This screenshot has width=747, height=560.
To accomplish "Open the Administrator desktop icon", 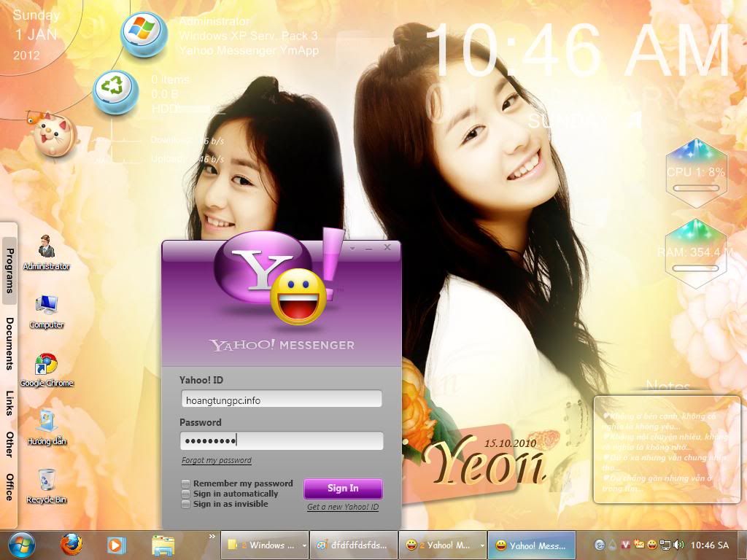I will point(46,252).
